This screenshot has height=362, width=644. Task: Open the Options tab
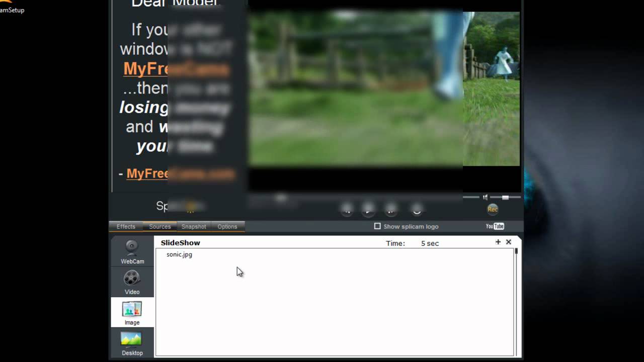coord(227,227)
